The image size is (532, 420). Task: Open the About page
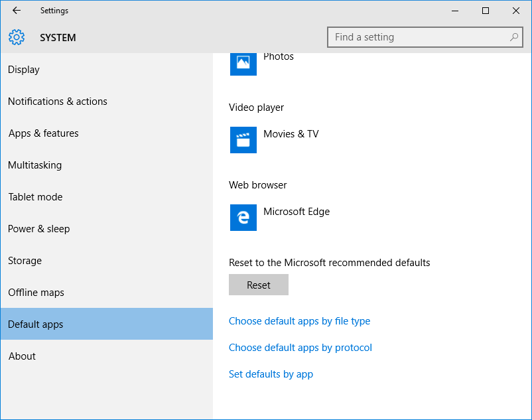click(x=107, y=356)
